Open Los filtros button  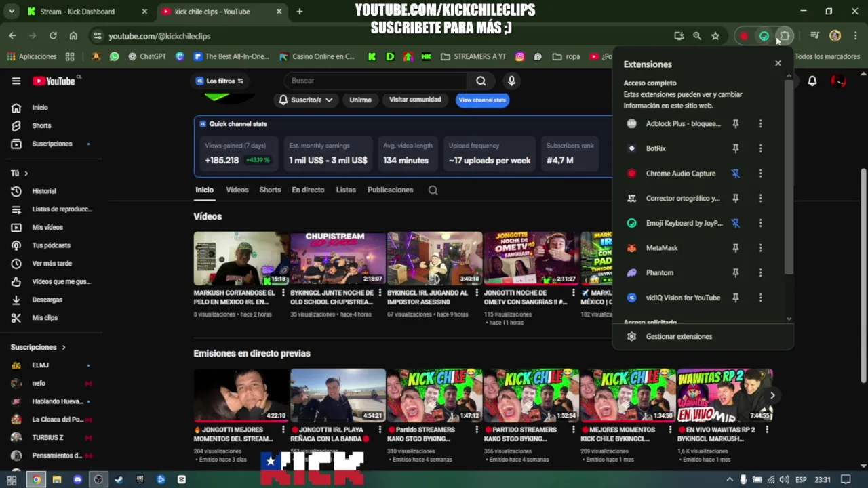coord(220,81)
